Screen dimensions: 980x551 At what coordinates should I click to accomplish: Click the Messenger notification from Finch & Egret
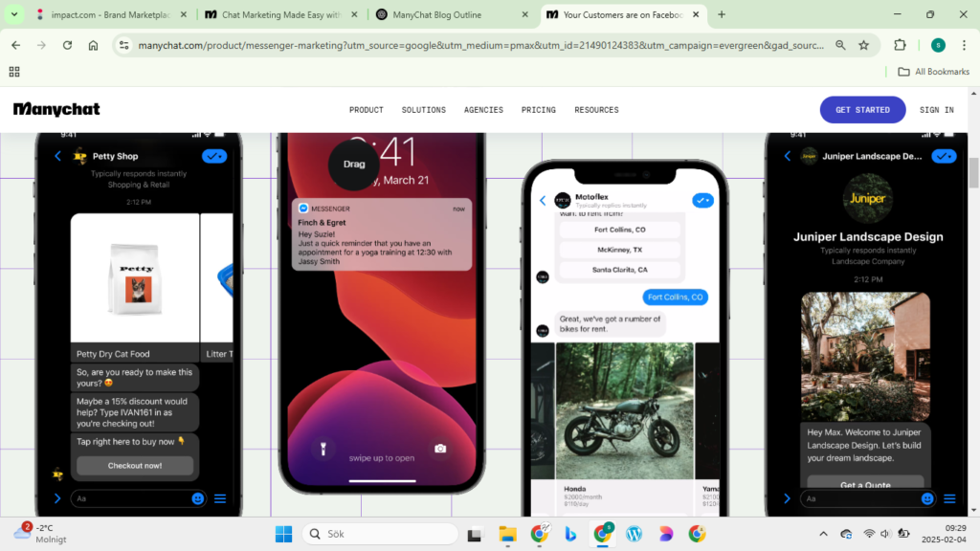click(382, 235)
